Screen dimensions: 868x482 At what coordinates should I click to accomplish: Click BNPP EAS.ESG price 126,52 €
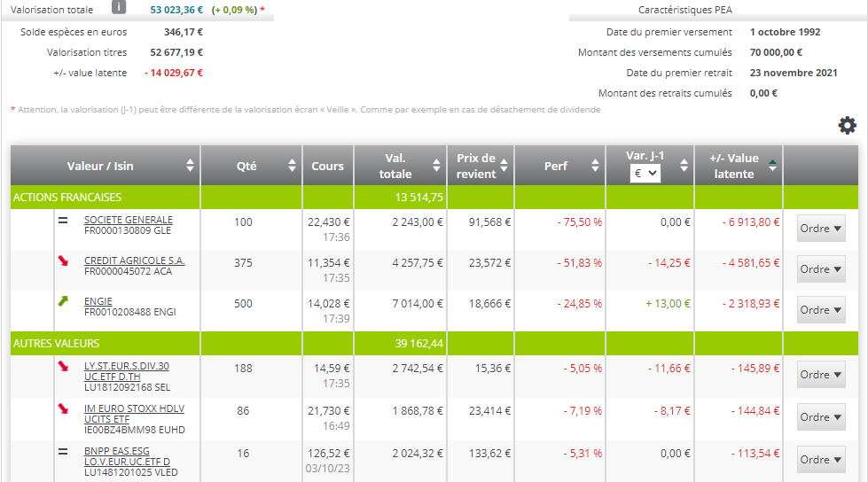329,454
